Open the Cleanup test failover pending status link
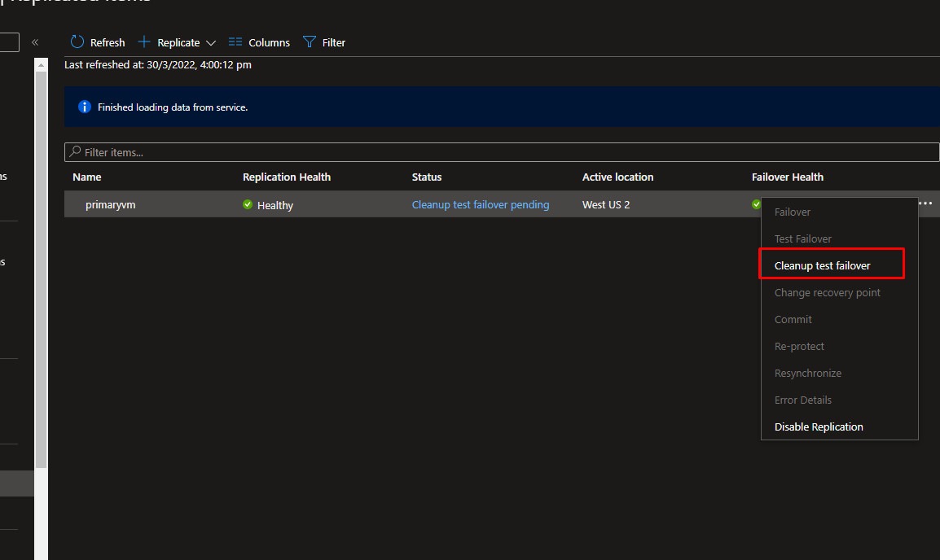The width and height of the screenshot is (940, 560). (x=481, y=204)
